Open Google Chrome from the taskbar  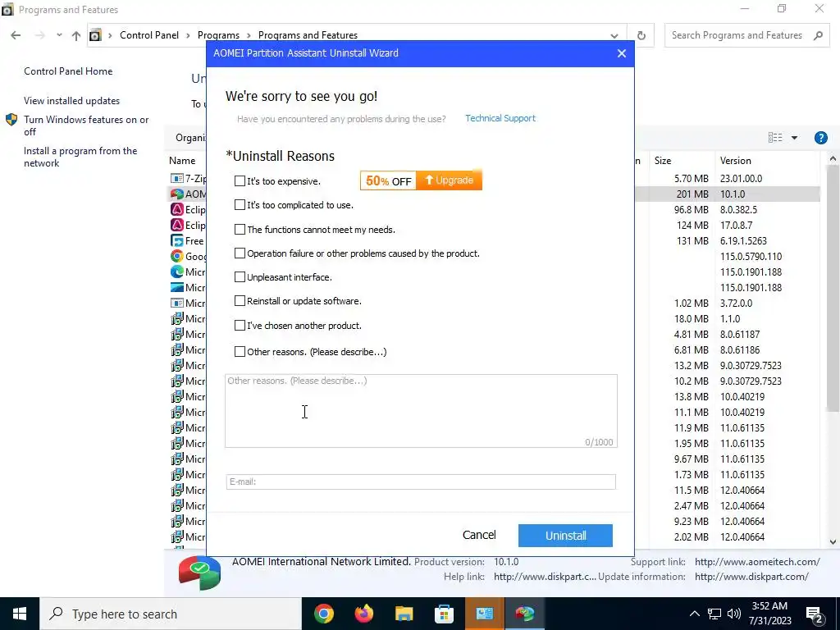tap(324, 614)
